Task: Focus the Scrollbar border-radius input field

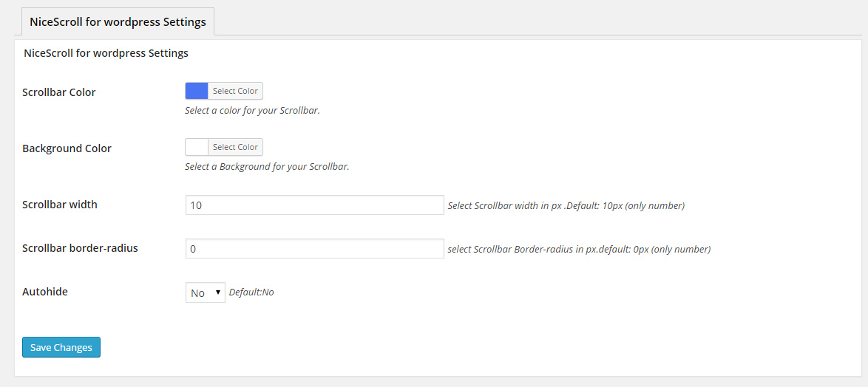Action: pyautogui.click(x=314, y=249)
